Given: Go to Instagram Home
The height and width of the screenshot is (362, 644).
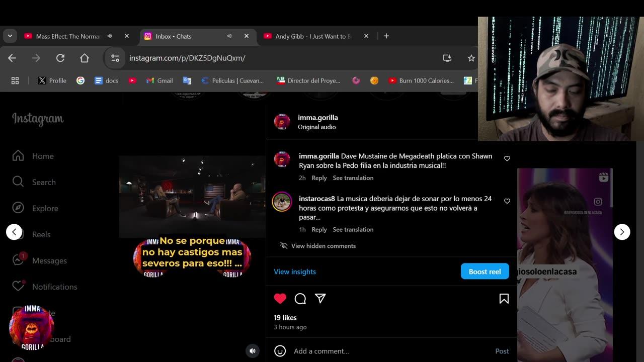Looking at the screenshot, I should [33, 156].
